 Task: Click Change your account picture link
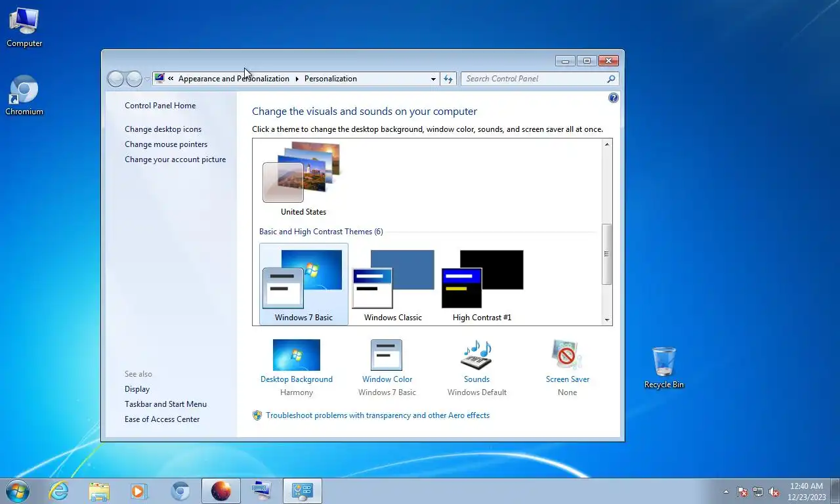click(175, 159)
